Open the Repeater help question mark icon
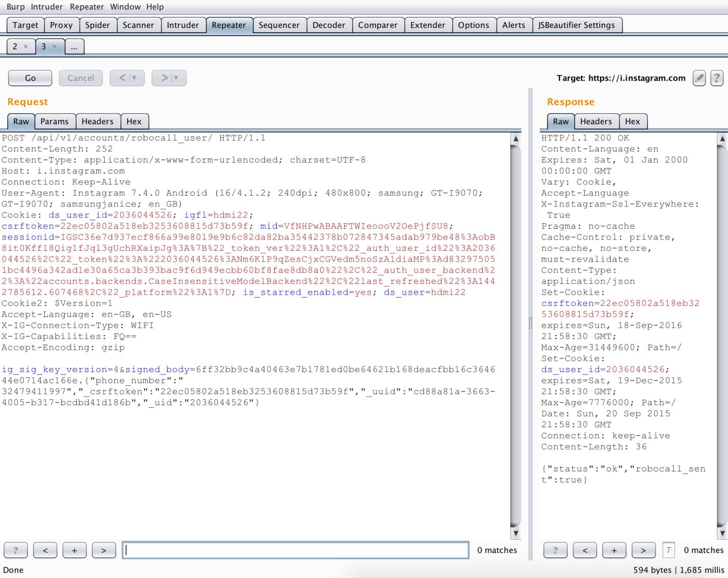This screenshot has height=578, width=728. click(x=716, y=78)
